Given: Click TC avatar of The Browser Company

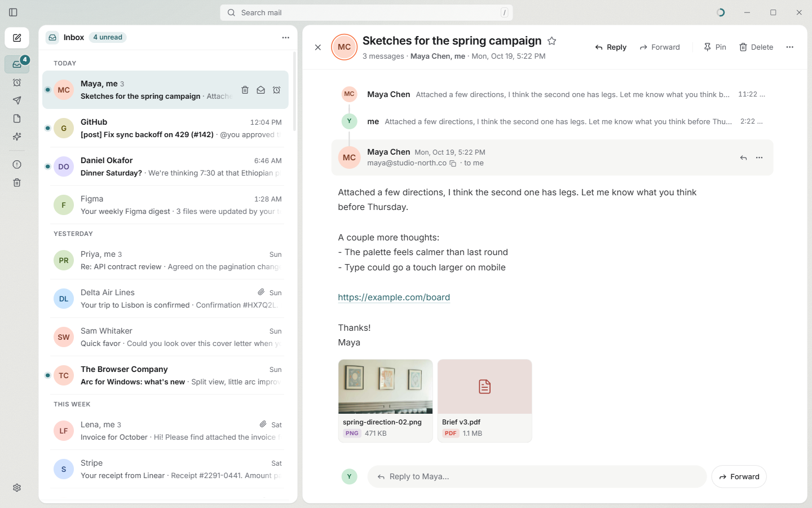Looking at the screenshot, I should tap(64, 375).
